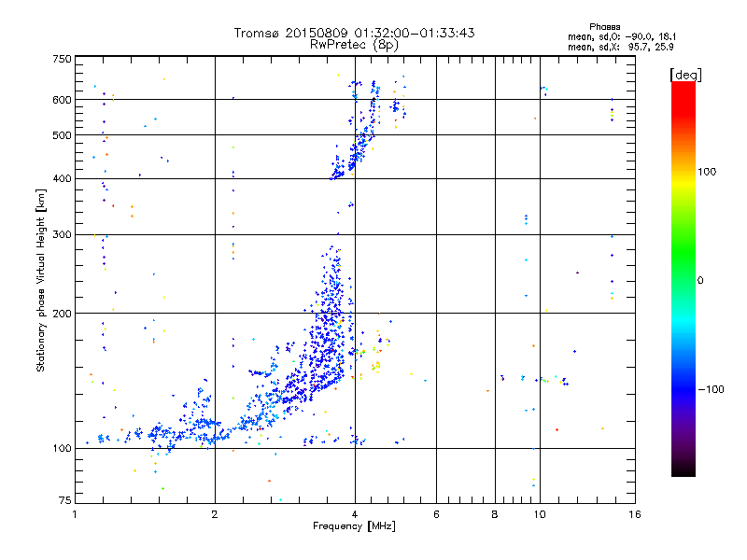The height and width of the screenshot is (560, 747).
Task: Click the y-axis tick label '600'
Action: tap(62, 100)
